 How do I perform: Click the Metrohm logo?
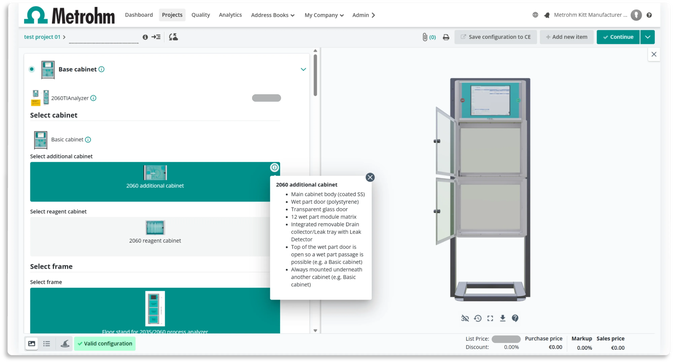coord(70,16)
